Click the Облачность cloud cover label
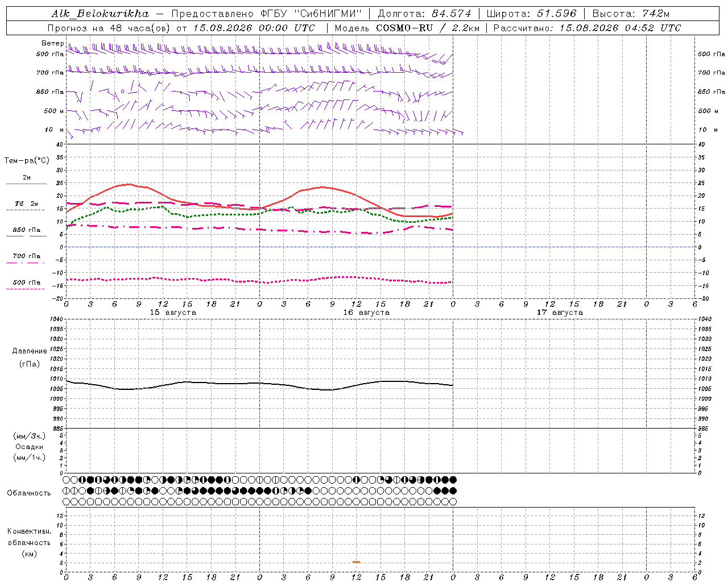The image size is (728, 582). (29, 493)
